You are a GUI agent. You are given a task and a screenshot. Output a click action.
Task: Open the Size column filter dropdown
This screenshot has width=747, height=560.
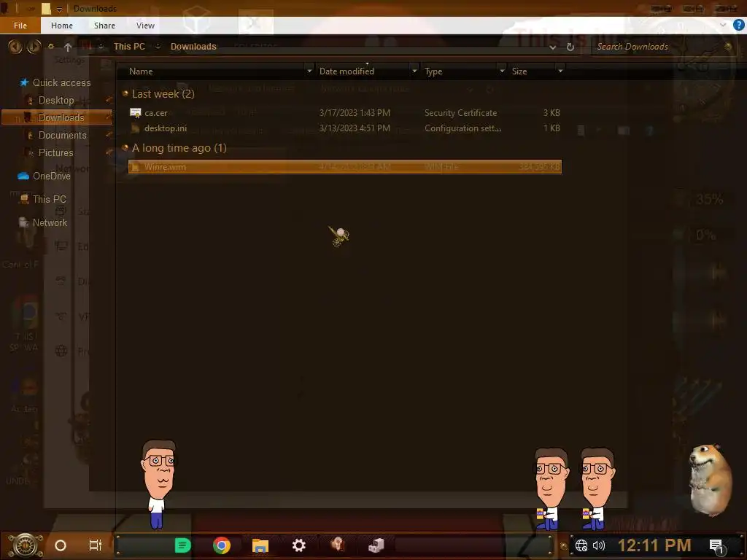[560, 71]
